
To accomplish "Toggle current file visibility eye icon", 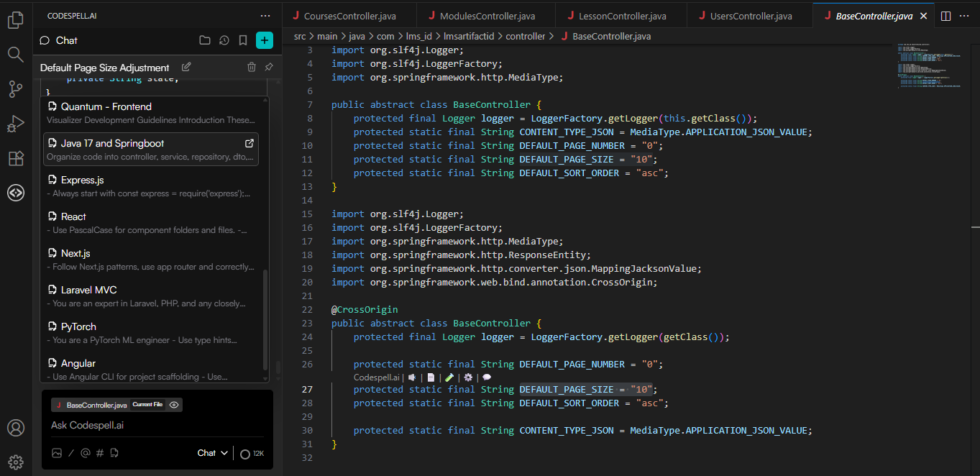I will (174, 405).
